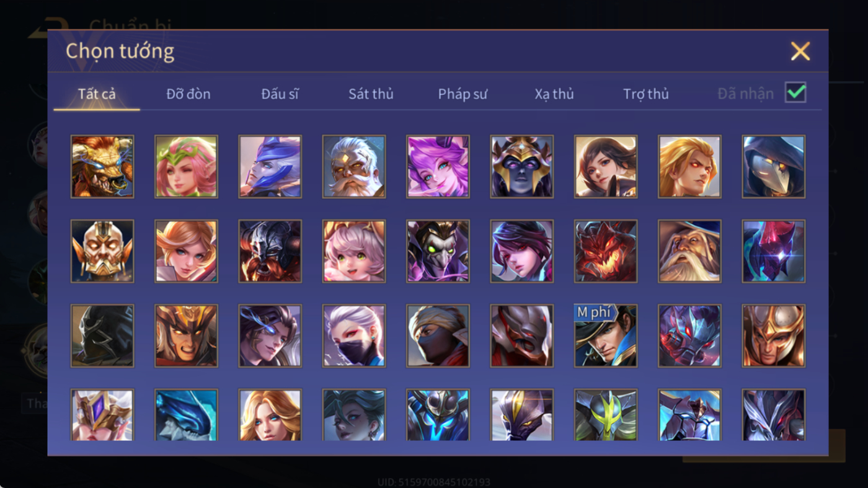Pick the wizard with long beard and hat

[689, 251]
